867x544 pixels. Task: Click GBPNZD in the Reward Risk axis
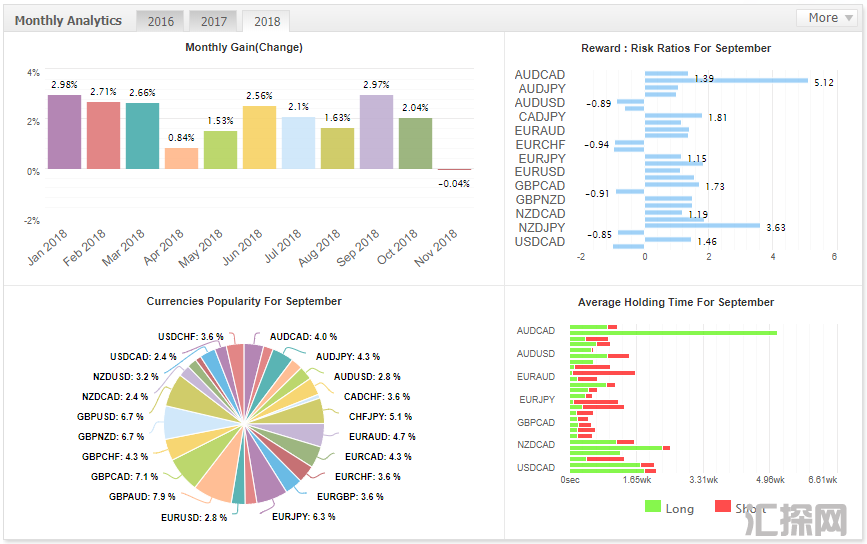(540, 200)
